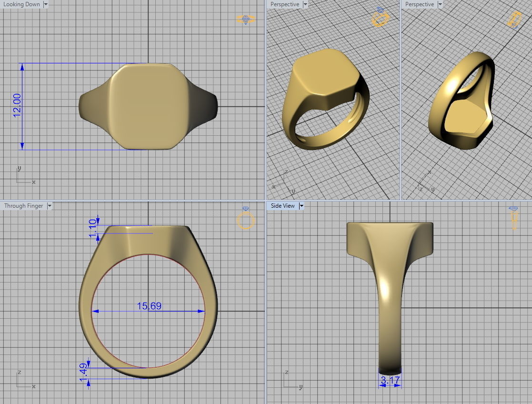Select the Looking Down viewport title

pyautogui.click(x=21, y=4)
